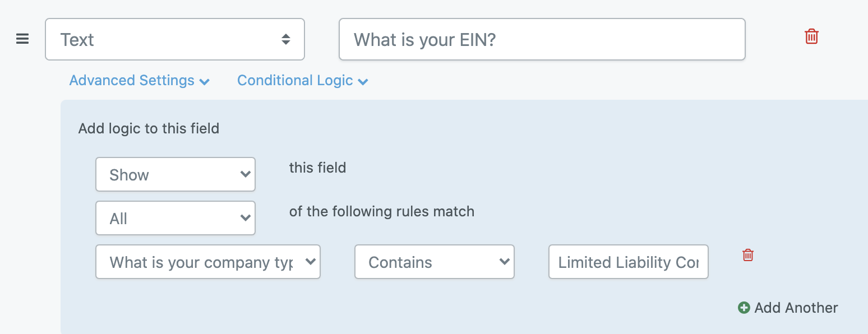Click the chevron next to Conditional Logic
The image size is (868, 334).
[x=363, y=82]
